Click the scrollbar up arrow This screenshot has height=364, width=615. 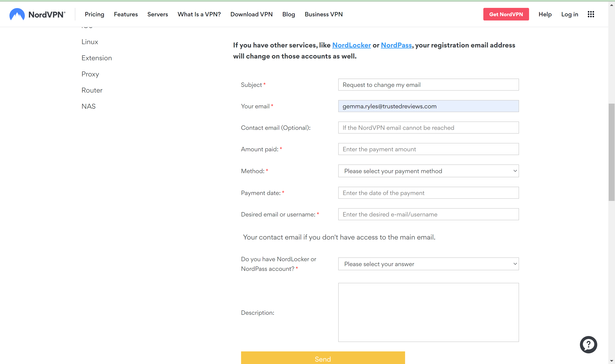[611, 5]
